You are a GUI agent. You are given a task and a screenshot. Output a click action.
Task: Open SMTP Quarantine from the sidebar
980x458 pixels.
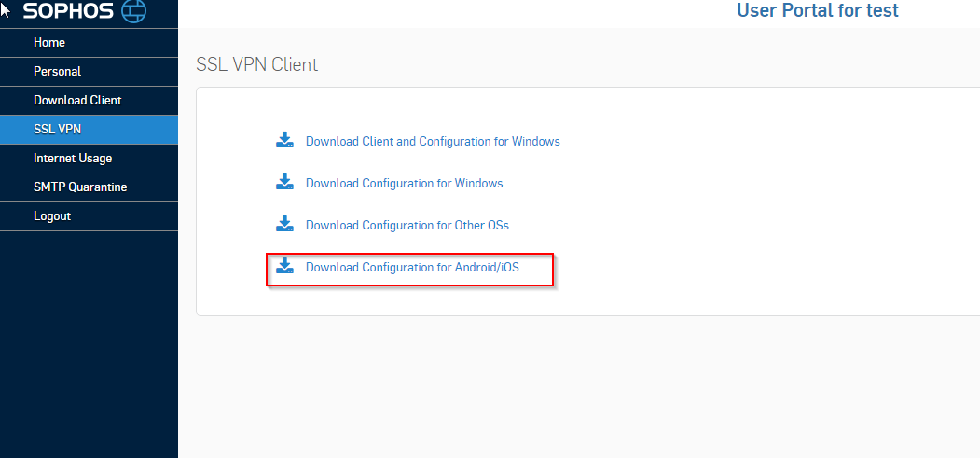pos(80,187)
